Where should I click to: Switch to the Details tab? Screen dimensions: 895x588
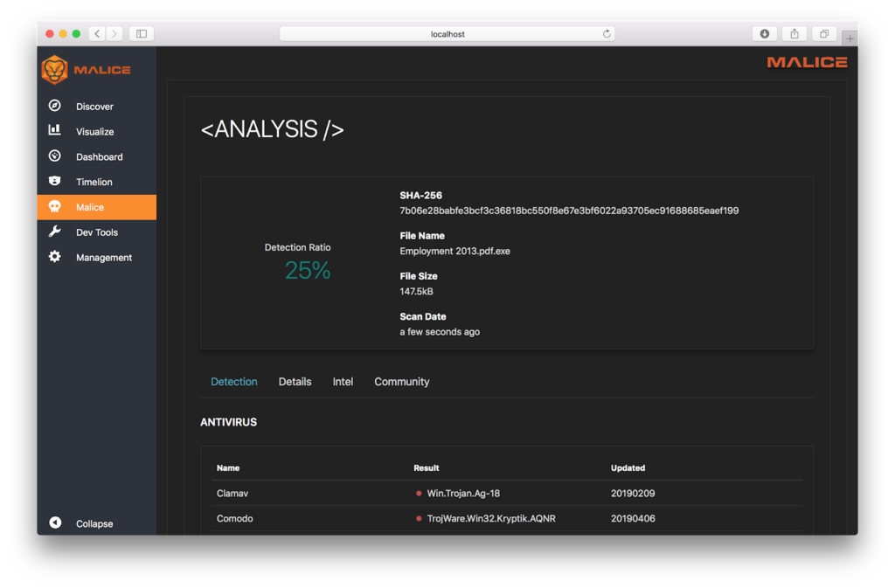tap(295, 382)
